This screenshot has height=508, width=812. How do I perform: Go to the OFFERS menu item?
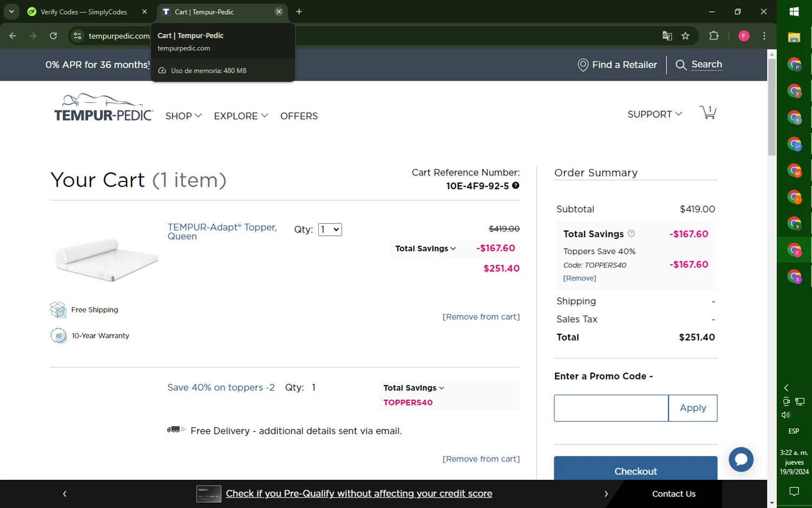(299, 116)
